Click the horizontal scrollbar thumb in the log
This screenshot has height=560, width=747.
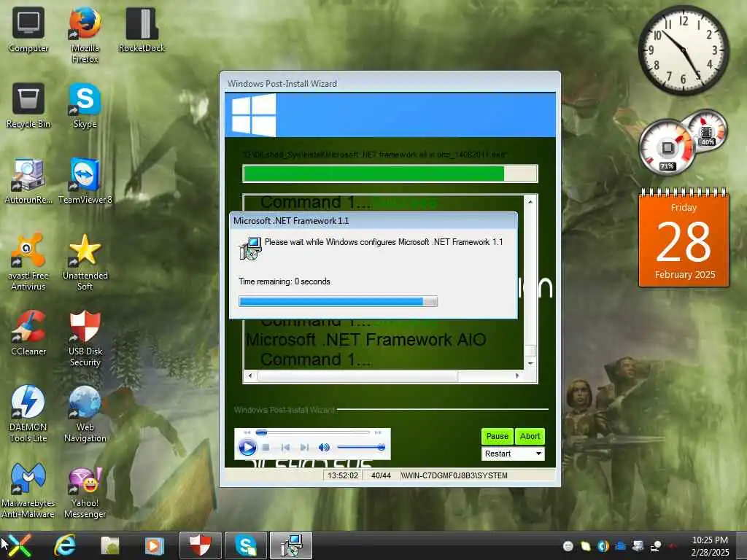coord(357,376)
